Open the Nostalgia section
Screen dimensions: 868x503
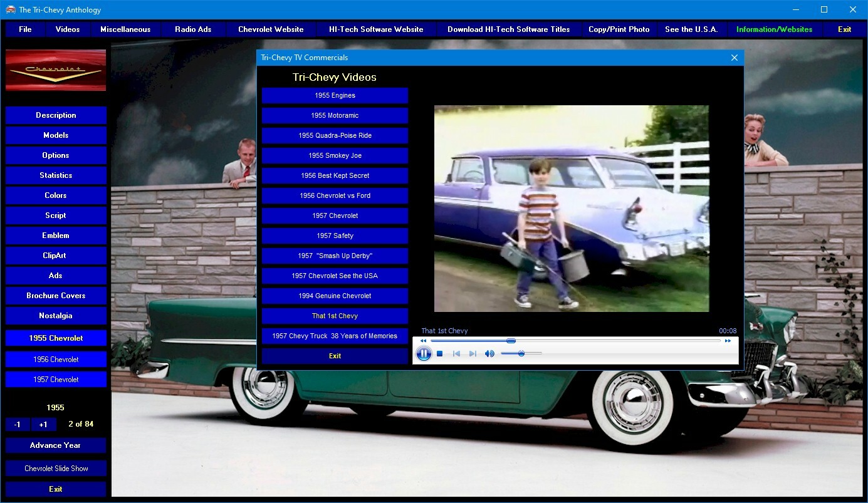coord(56,316)
